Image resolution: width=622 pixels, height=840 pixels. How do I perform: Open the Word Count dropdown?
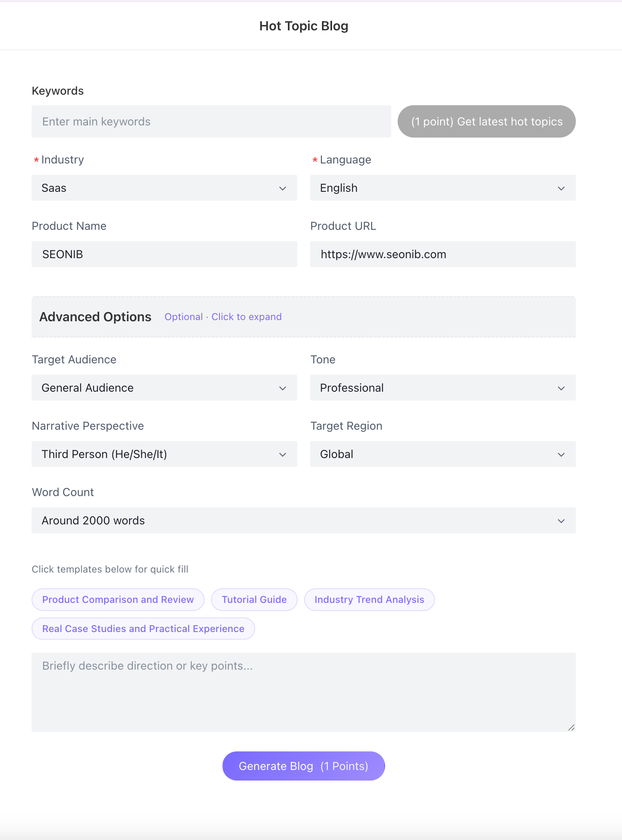(303, 520)
